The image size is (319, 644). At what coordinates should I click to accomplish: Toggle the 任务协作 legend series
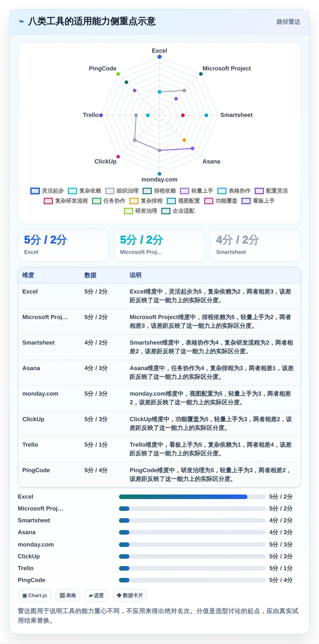click(109, 201)
